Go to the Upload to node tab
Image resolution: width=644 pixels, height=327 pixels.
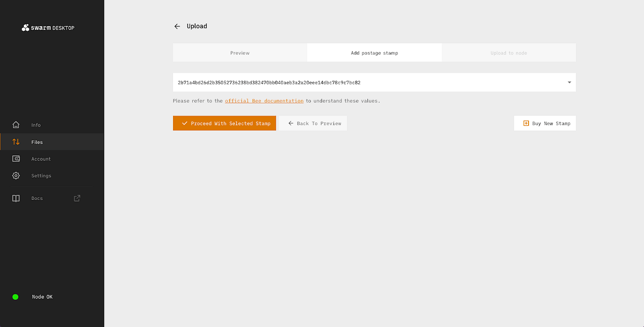508,53
